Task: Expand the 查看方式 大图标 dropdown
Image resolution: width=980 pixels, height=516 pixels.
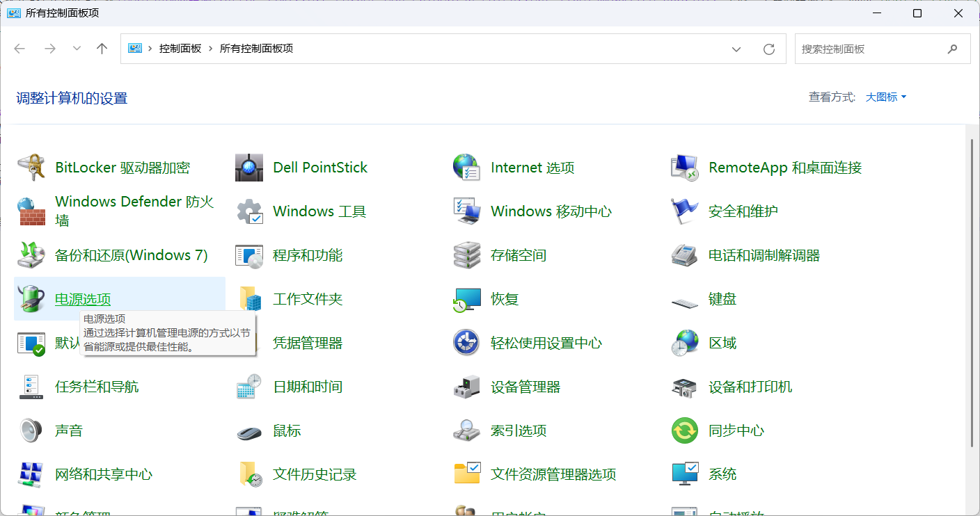Action: click(x=886, y=97)
